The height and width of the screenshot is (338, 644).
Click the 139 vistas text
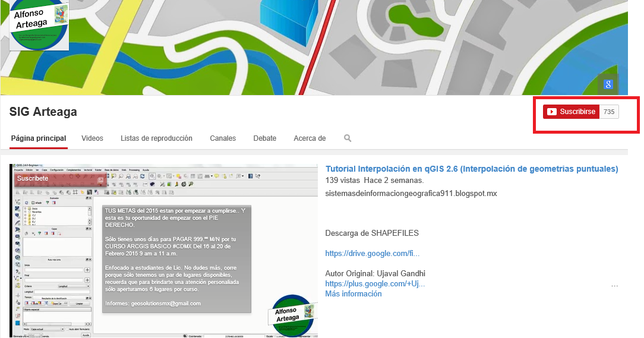coord(343,181)
